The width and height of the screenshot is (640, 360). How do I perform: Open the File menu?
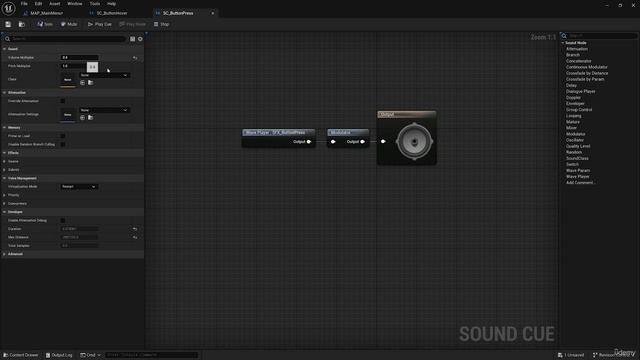click(24, 4)
